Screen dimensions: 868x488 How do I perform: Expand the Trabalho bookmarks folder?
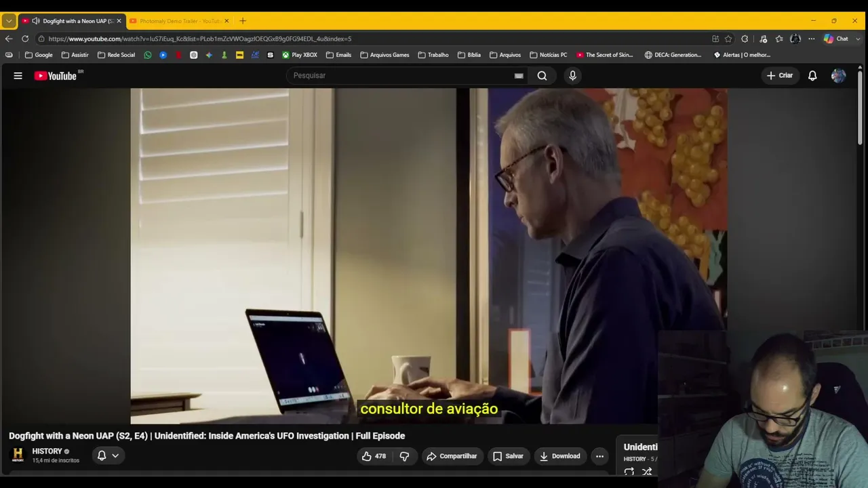pos(433,55)
